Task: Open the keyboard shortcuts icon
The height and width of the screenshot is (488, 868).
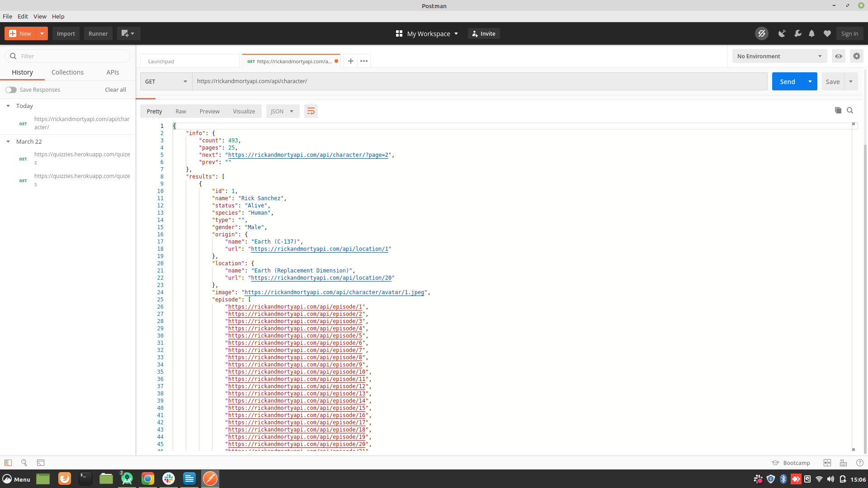Action: click(844, 463)
